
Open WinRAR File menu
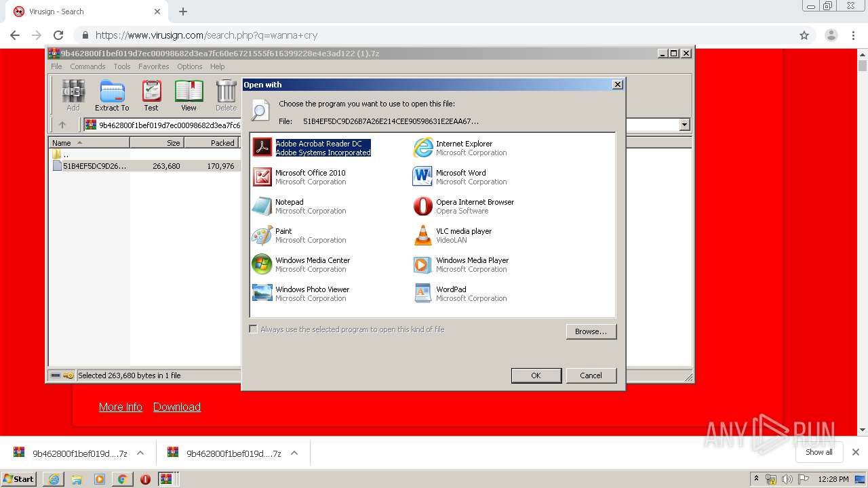[56, 66]
